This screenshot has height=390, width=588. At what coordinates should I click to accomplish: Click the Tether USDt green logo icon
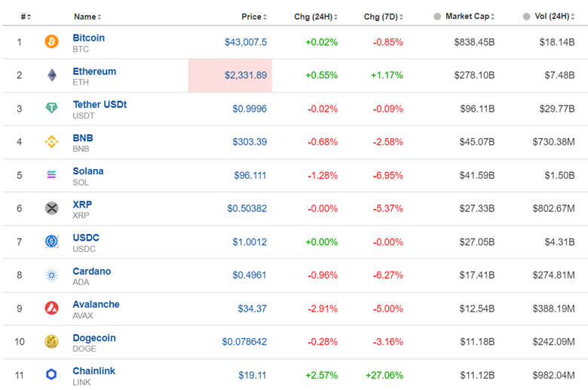pos(51,108)
